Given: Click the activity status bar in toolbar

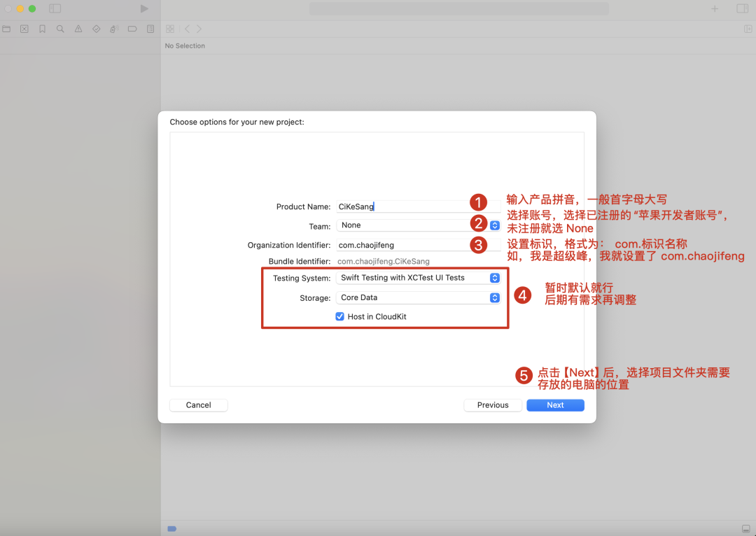Looking at the screenshot, I should coord(459,8).
